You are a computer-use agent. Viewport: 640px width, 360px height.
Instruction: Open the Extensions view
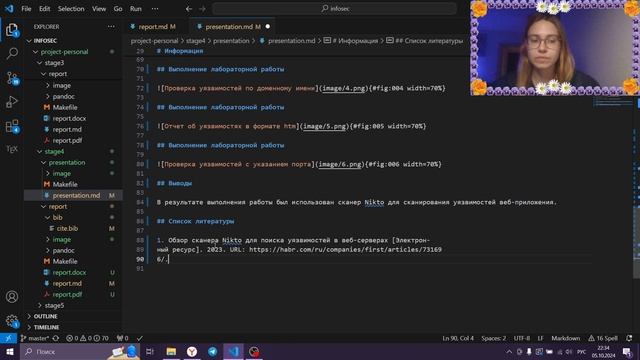[x=12, y=126]
